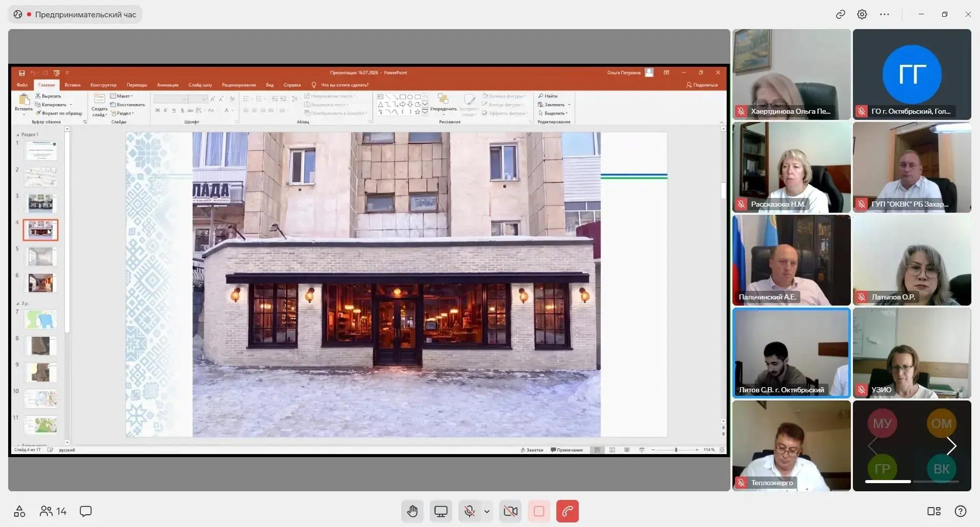Open the Вставка ribbon tab in shared PowerPoint
The image size is (980, 527).
[x=72, y=85]
